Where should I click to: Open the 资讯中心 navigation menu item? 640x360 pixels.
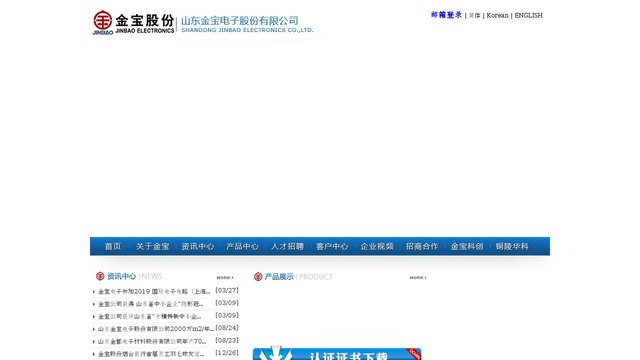coord(198,246)
